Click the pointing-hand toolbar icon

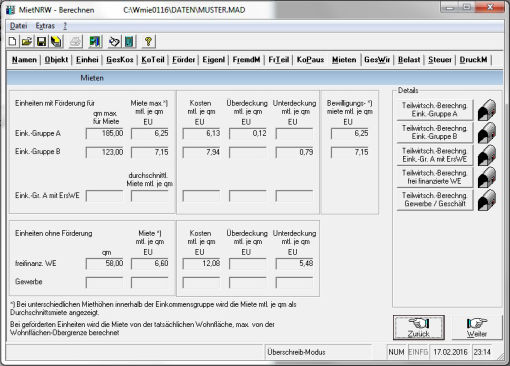pos(114,42)
